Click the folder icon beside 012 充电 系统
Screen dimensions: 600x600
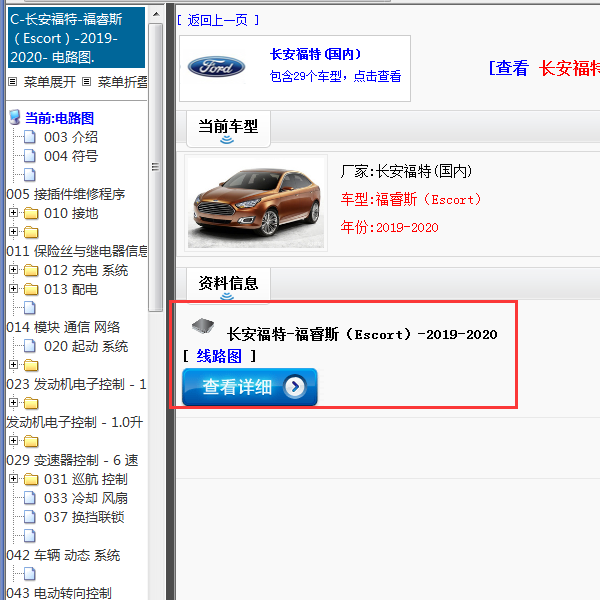tap(31, 270)
